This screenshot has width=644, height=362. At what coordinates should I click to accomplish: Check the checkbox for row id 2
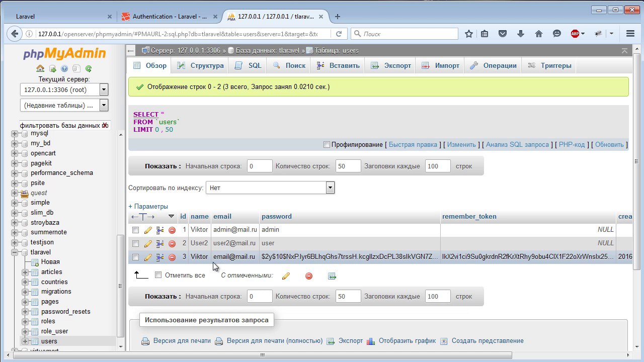point(135,243)
